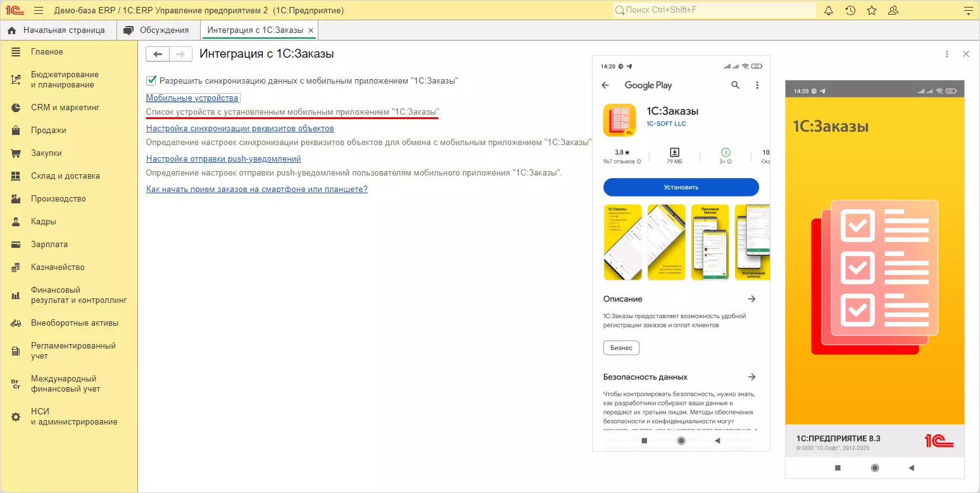The image size is (980, 493).
Task: Click the Финансовый результат и контроллинг icon
Action: (16, 295)
